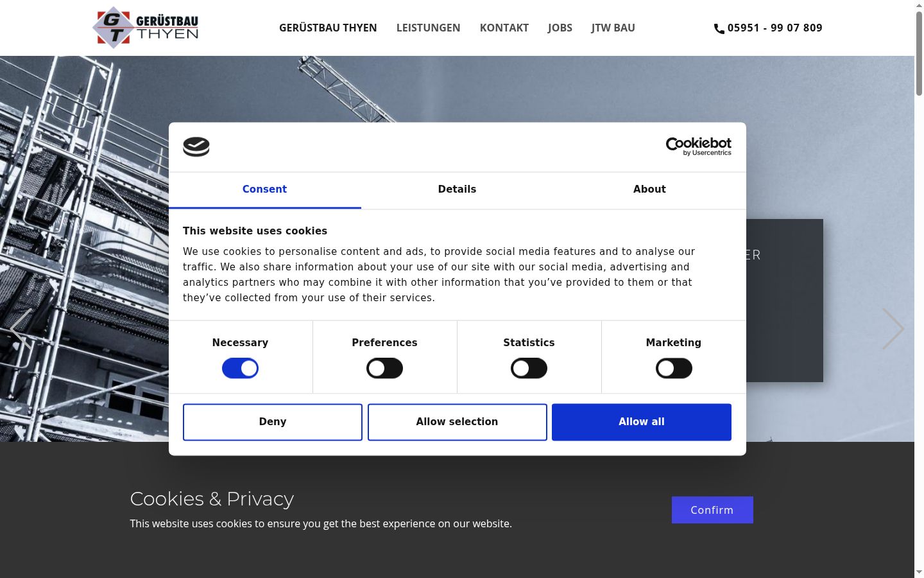Open the Details tab
Image resolution: width=924 pixels, height=578 pixels.
pos(457,189)
